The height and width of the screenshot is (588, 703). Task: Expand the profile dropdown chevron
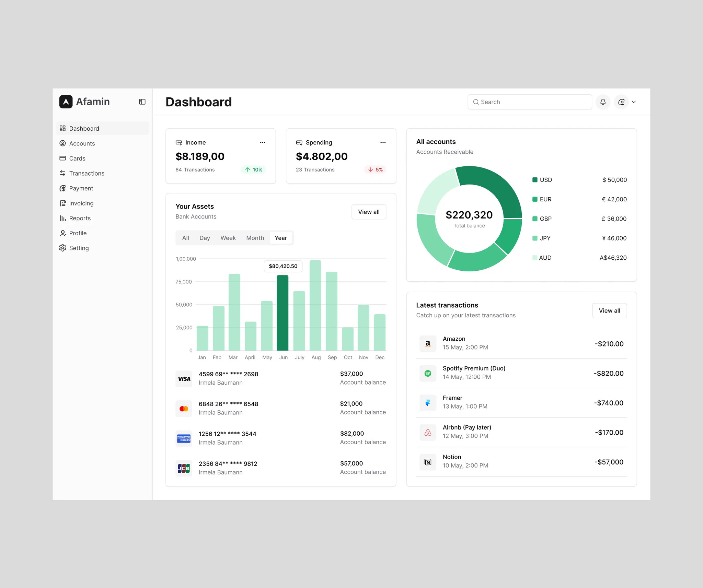coord(634,102)
